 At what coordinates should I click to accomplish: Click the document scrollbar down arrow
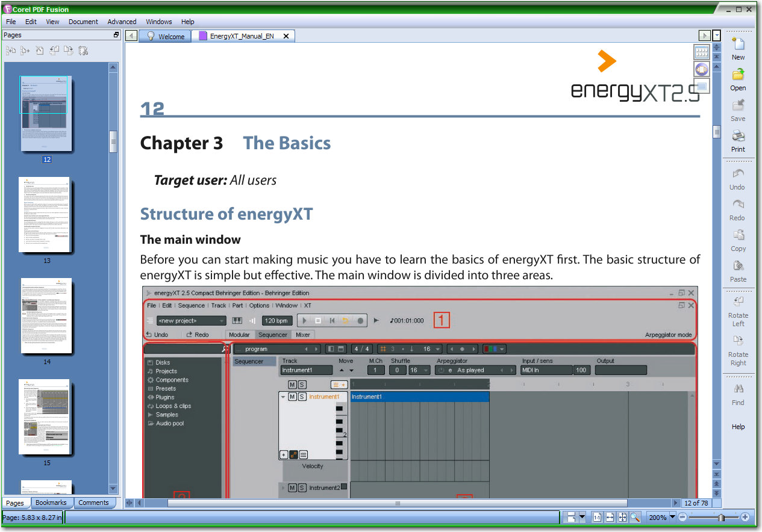[717, 464]
